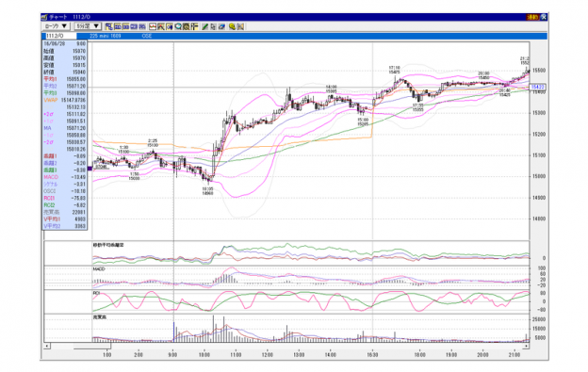The width and height of the screenshot is (588, 372).
Task: Click the MACD sub-chart label
Action: (x=99, y=269)
